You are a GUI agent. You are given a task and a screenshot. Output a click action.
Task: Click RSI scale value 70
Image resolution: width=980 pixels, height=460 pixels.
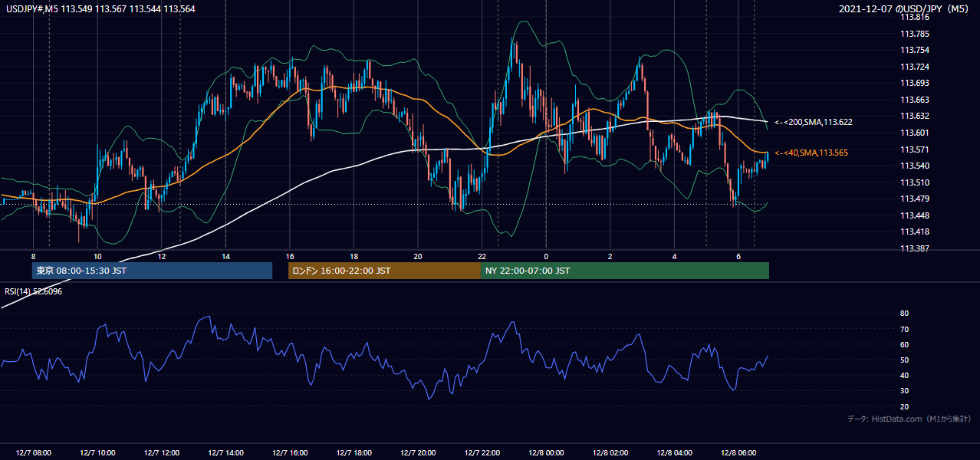[904, 329]
